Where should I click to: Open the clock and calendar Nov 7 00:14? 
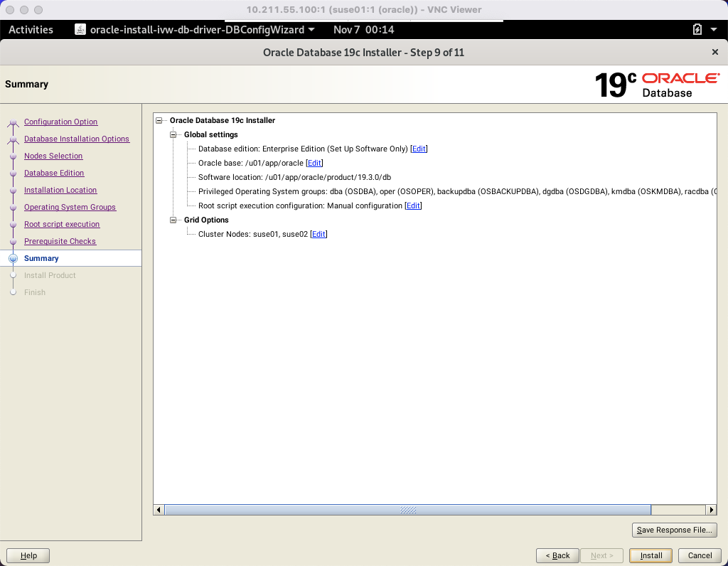coord(363,30)
